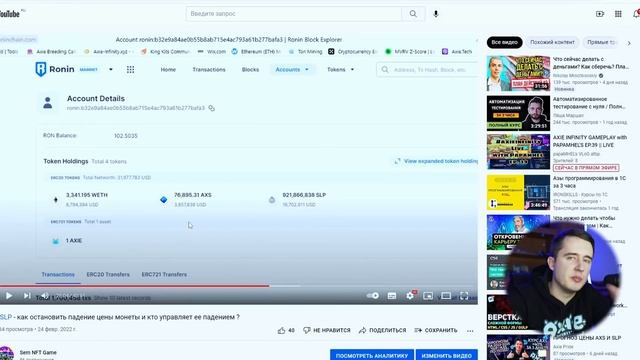Open Азы программирования в 1С title
Image resolution: width=640 pixels, height=360 pixels.
[x=589, y=182]
